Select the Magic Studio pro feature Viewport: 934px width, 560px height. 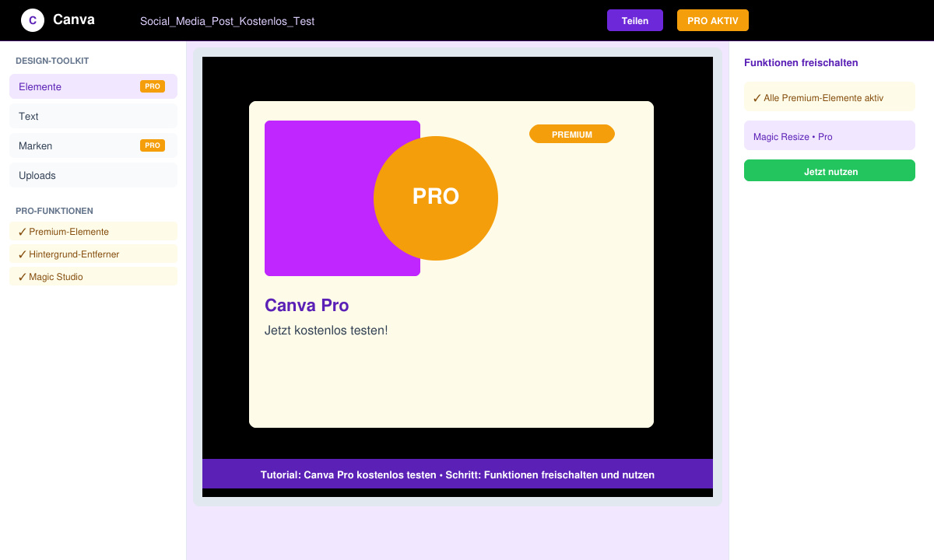(93, 276)
